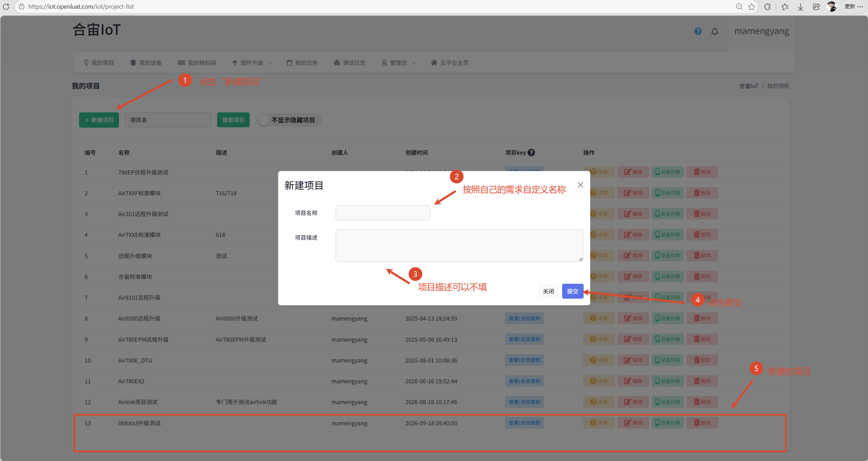Click the browser share icon
Image resolution: width=868 pixels, height=461 pixels.
[816, 7]
